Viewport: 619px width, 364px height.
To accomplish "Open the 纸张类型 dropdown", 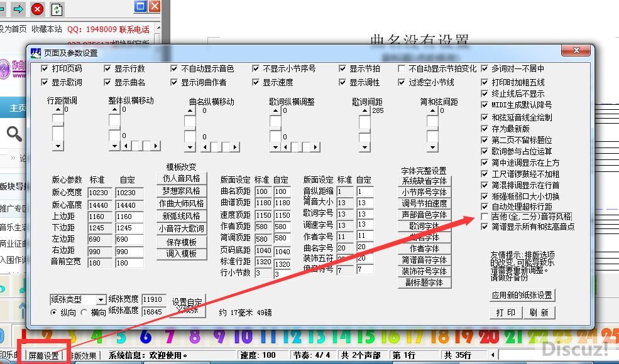I will click(101, 300).
